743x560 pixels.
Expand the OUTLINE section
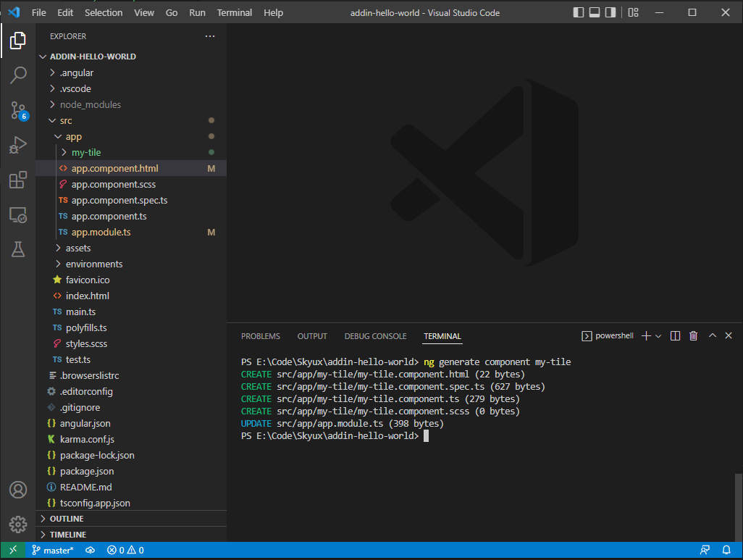click(x=66, y=519)
